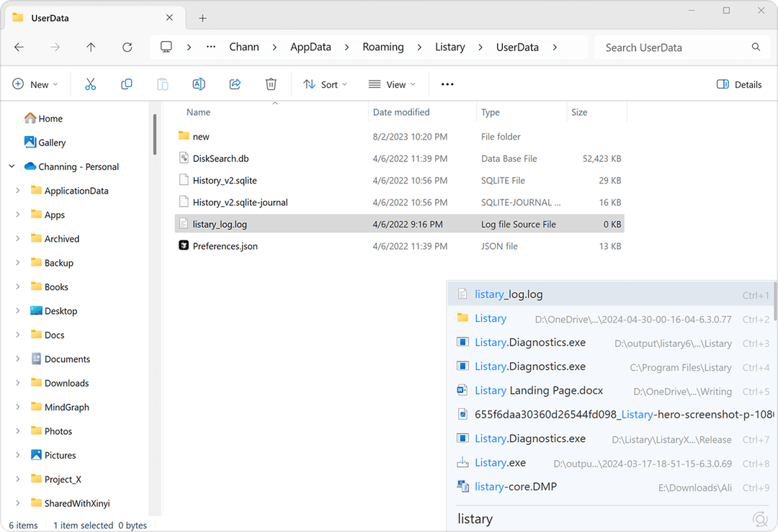This screenshot has width=778, height=532.
Task: Collapse the Channing - Personal node
Action: (12, 166)
